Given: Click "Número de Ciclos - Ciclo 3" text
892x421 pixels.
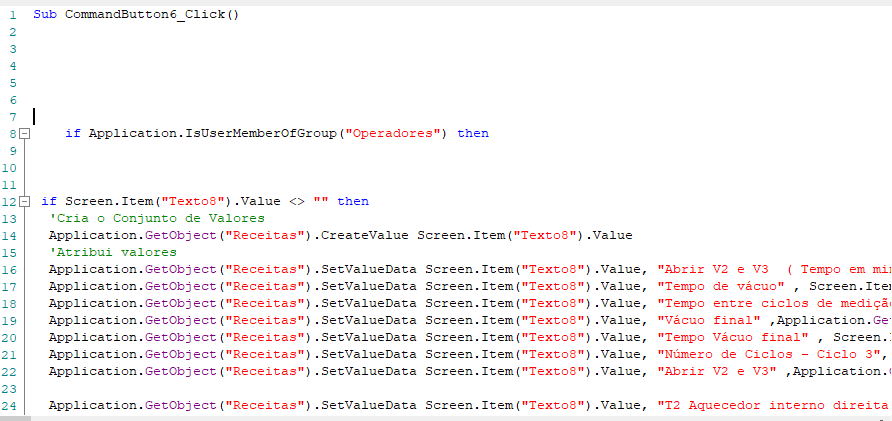Looking at the screenshot, I should [769, 354].
